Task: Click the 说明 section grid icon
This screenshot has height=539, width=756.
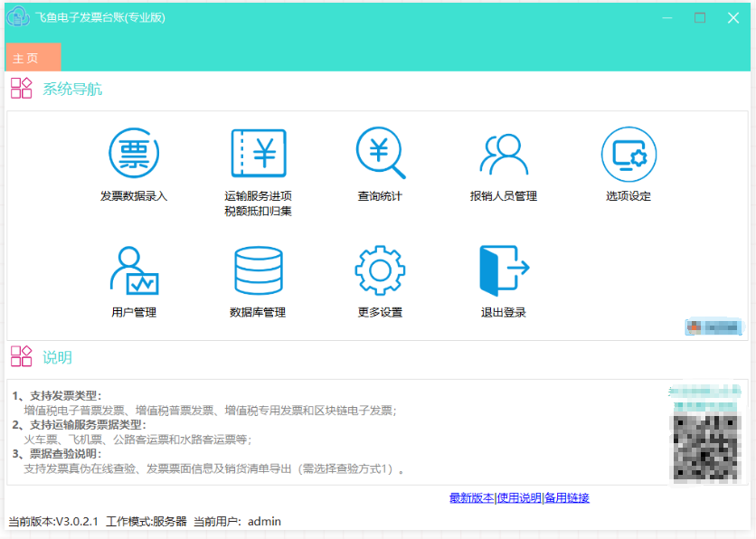Action: coord(21,356)
